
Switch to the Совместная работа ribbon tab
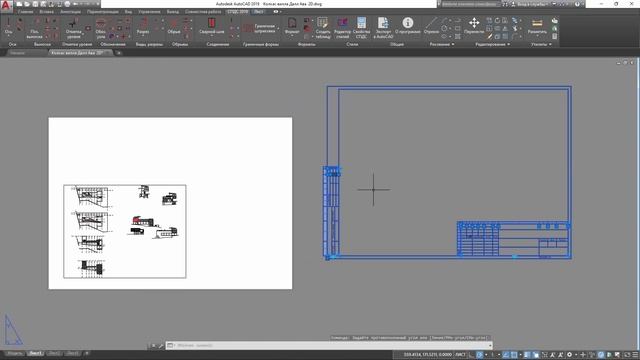pos(203,12)
